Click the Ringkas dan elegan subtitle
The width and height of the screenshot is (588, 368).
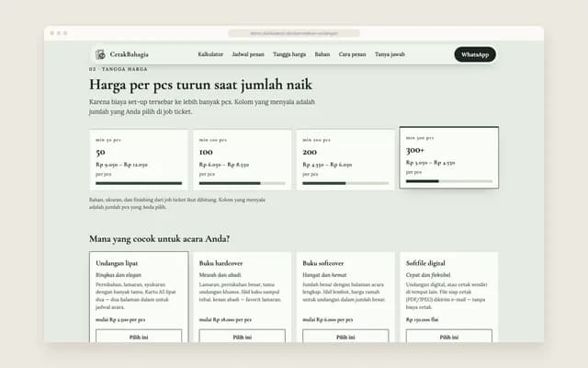[x=119, y=275]
